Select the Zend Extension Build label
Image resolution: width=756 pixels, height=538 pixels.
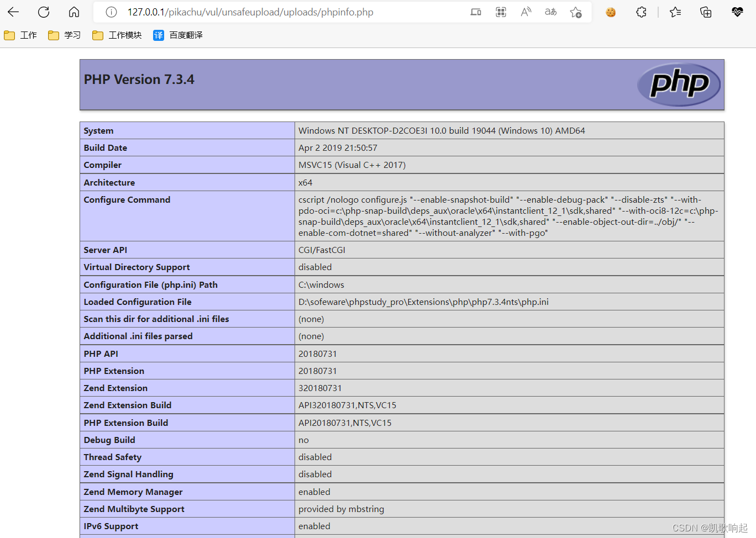tap(128, 405)
